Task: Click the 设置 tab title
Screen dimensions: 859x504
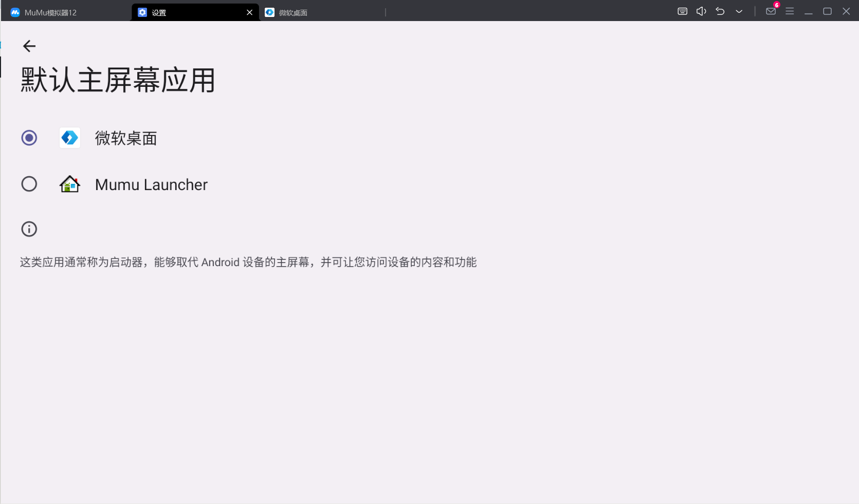Action: point(159,12)
